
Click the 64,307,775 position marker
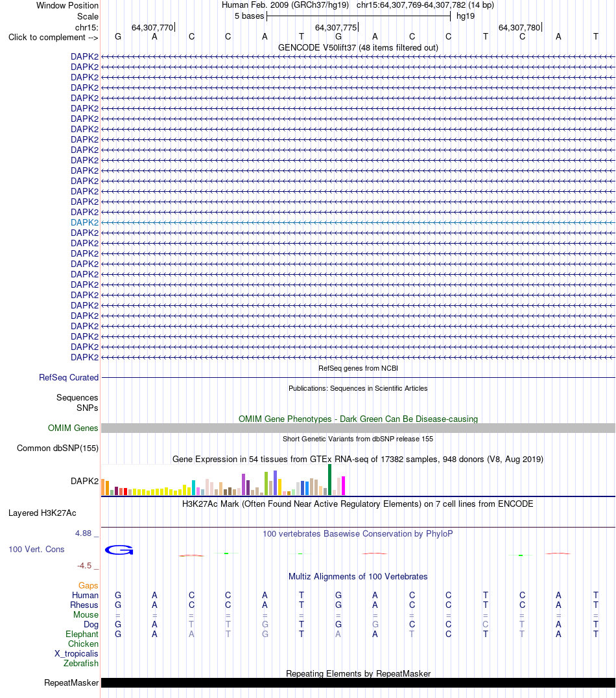click(336, 28)
